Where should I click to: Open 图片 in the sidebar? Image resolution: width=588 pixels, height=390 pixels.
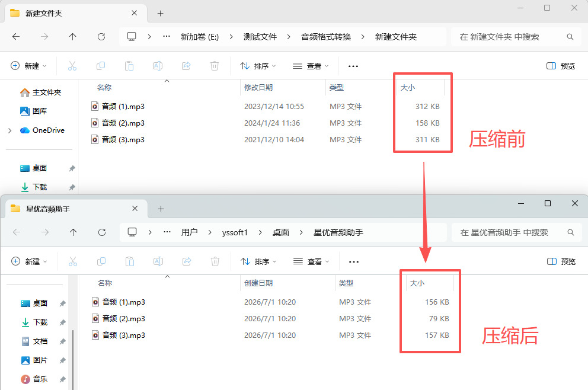(34, 360)
